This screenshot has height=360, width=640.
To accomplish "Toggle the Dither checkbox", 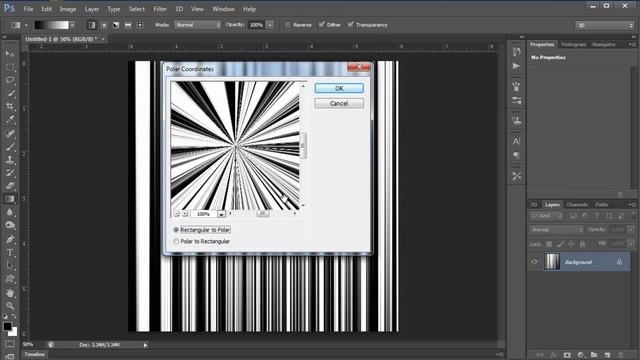I will coord(321,24).
